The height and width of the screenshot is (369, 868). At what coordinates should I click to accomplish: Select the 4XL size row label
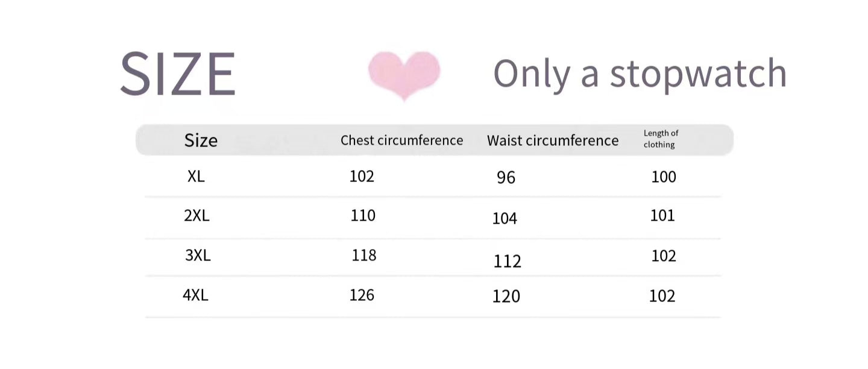coord(195,295)
